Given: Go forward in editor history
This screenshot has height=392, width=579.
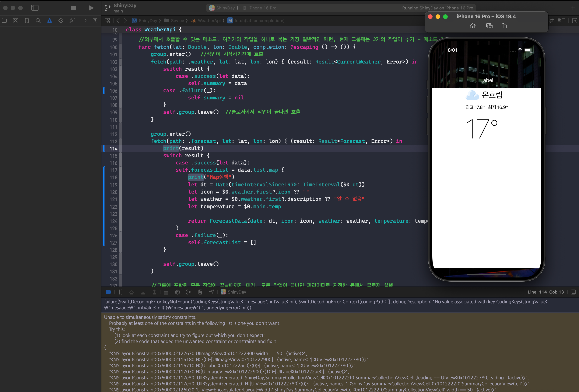Looking at the screenshot, I should tap(126, 21).
